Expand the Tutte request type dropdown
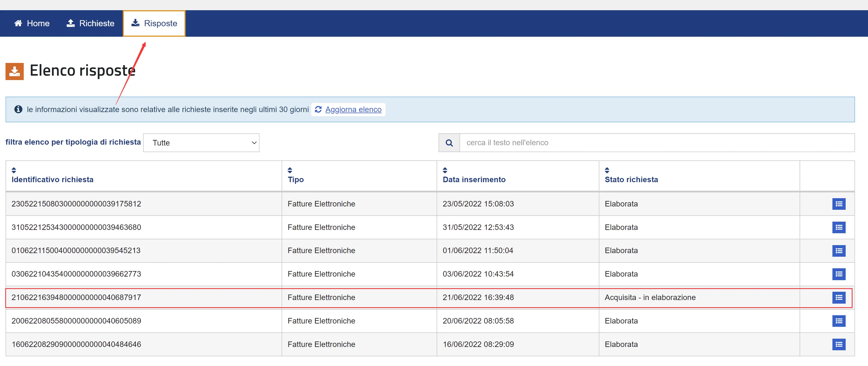The width and height of the screenshot is (868, 366). pyautogui.click(x=201, y=143)
